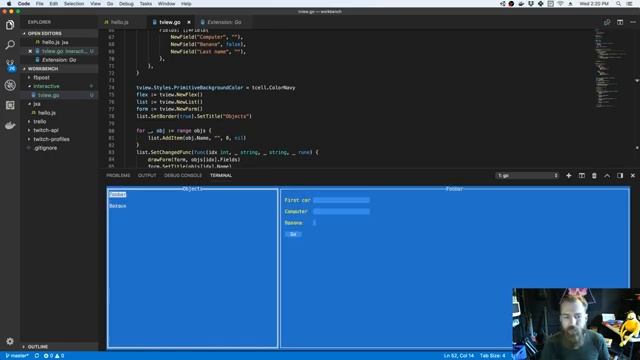Screen dimensions: 640x360
Task: Expand the twitch-api folder
Action: 46,130
